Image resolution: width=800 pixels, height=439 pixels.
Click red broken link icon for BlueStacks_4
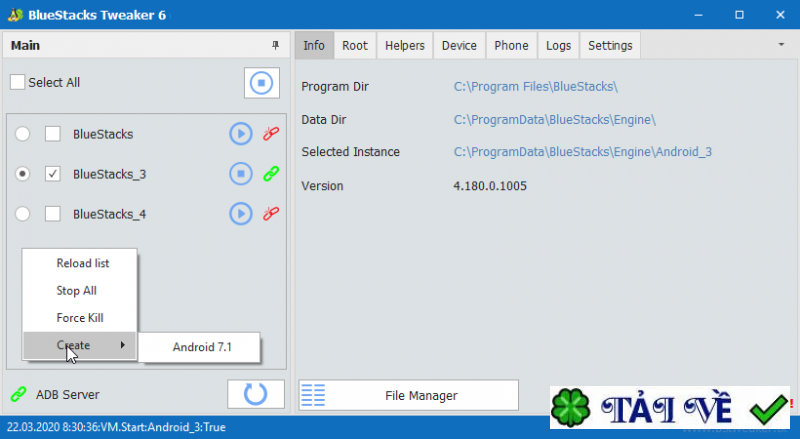click(x=271, y=213)
